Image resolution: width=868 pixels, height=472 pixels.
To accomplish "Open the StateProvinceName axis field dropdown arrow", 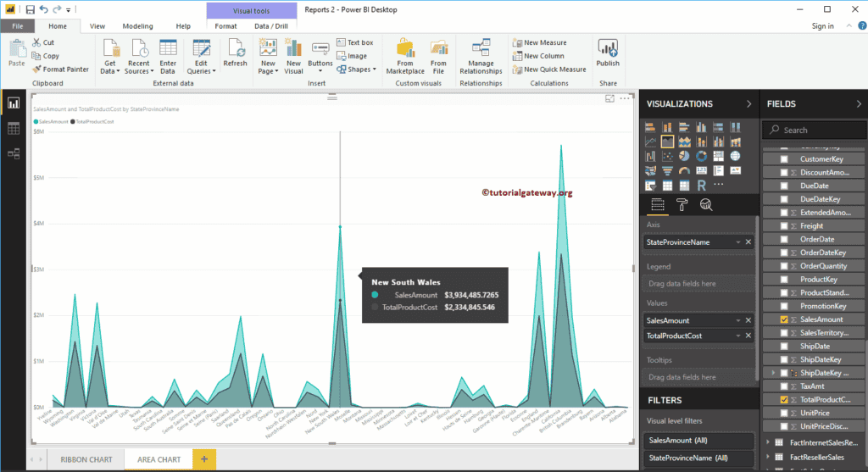I will [737, 242].
